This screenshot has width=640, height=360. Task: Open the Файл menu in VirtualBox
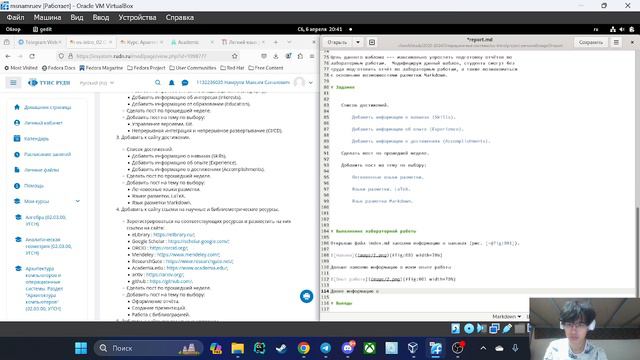pos(15,18)
